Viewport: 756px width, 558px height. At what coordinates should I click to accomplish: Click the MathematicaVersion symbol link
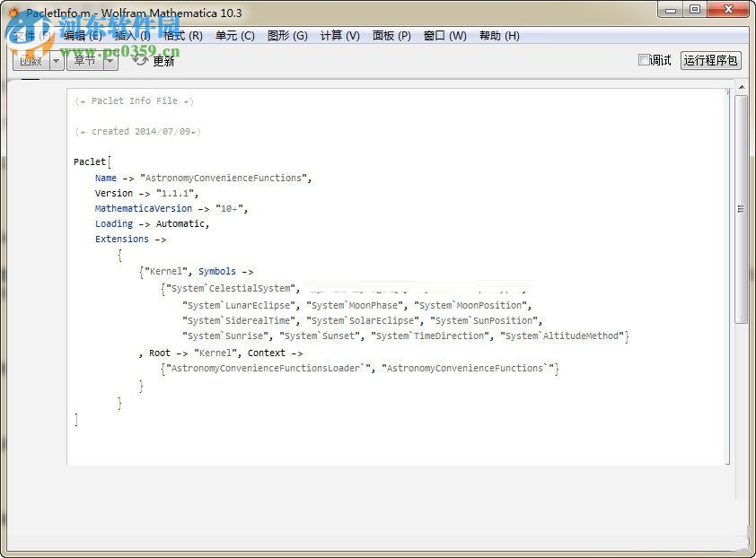coord(144,208)
